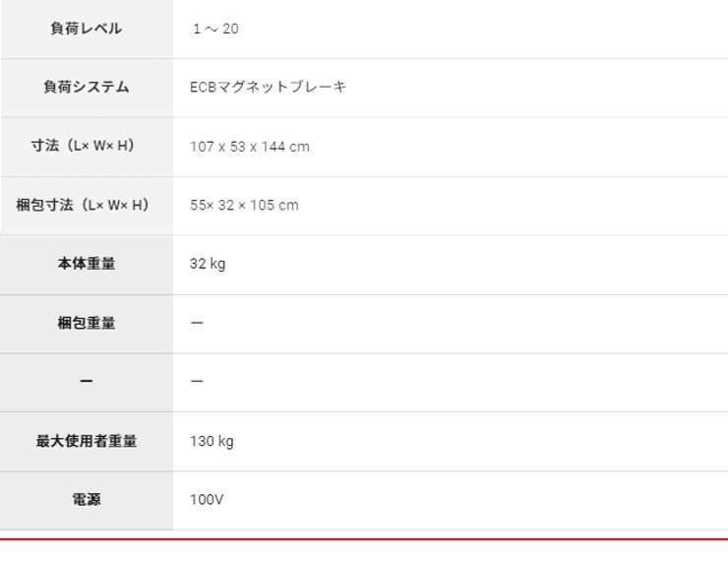
Task: Click the 寸法（L× W× H）label
Action: pos(83,146)
